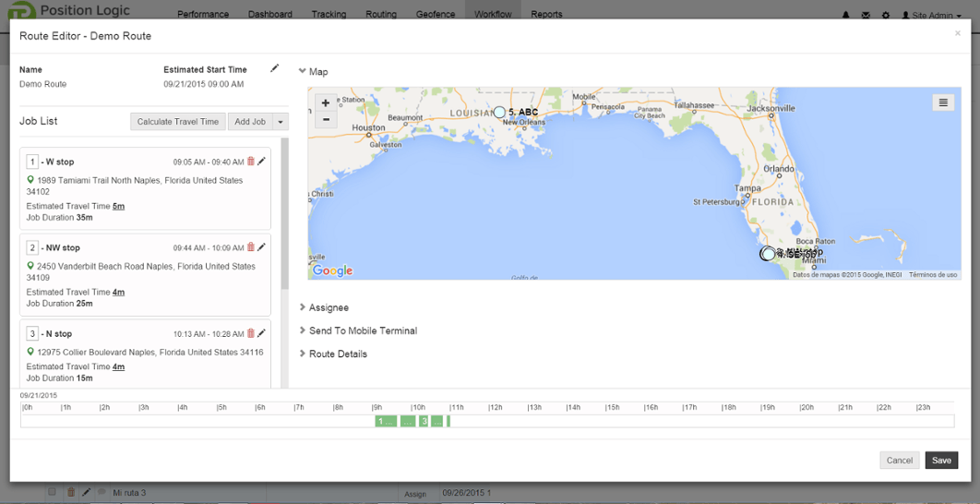The height and width of the screenshot is (504, 980).
Task: Click the job list scrollbar
Action: (285, 214)
